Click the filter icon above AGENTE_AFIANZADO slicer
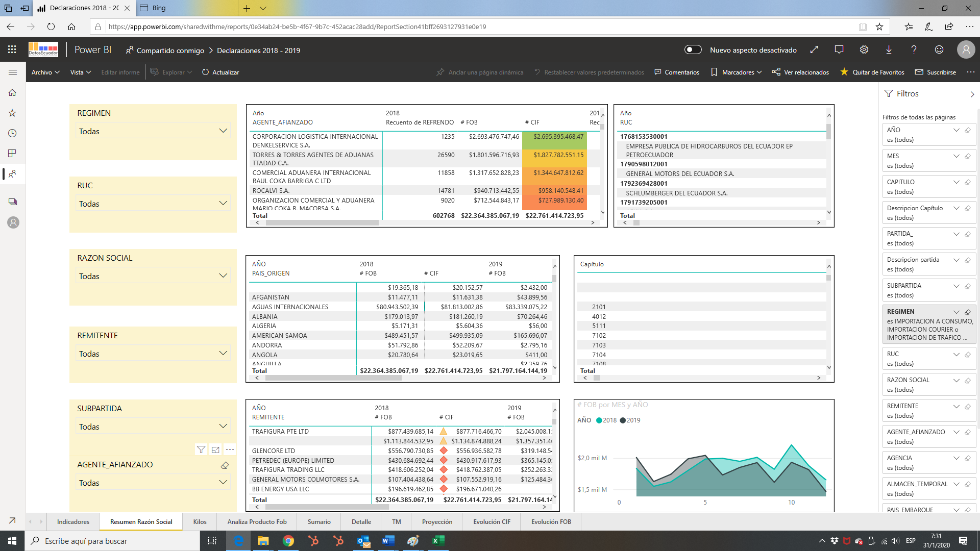This screenshot has height=551, width=980. coord(201,449)
